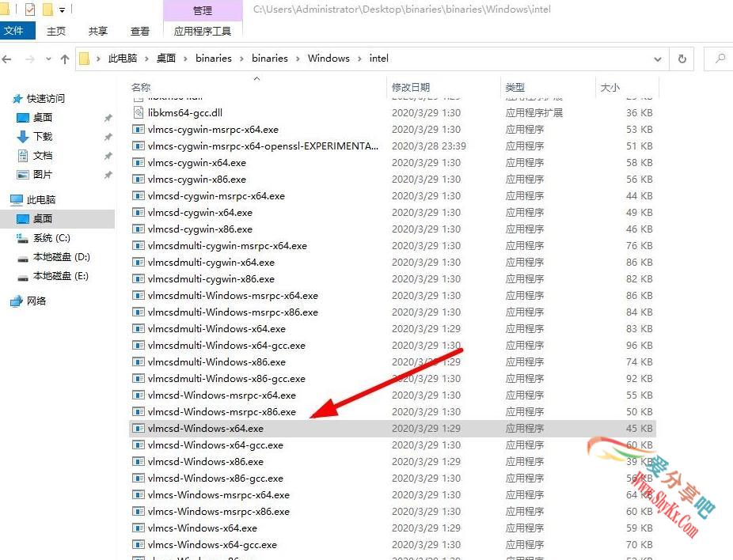733x560 pixels.
Task: Sort by 大小 column header
Action: coord(610,87)
